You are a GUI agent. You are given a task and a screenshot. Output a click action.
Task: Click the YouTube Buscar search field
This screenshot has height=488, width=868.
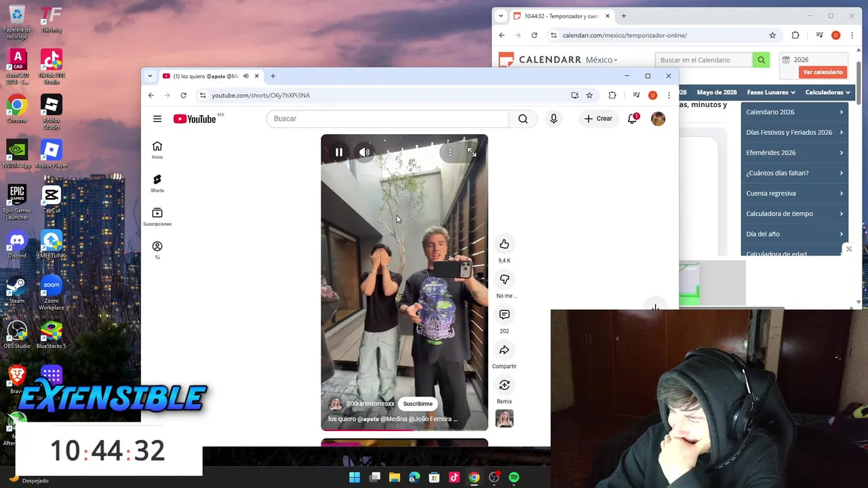387,119
